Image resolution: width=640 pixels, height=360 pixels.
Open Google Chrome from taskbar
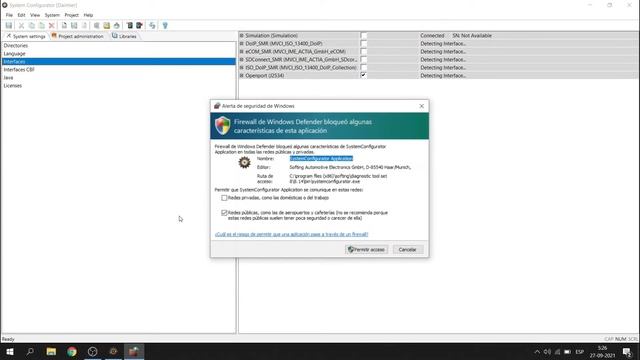(x=72, y=351)
